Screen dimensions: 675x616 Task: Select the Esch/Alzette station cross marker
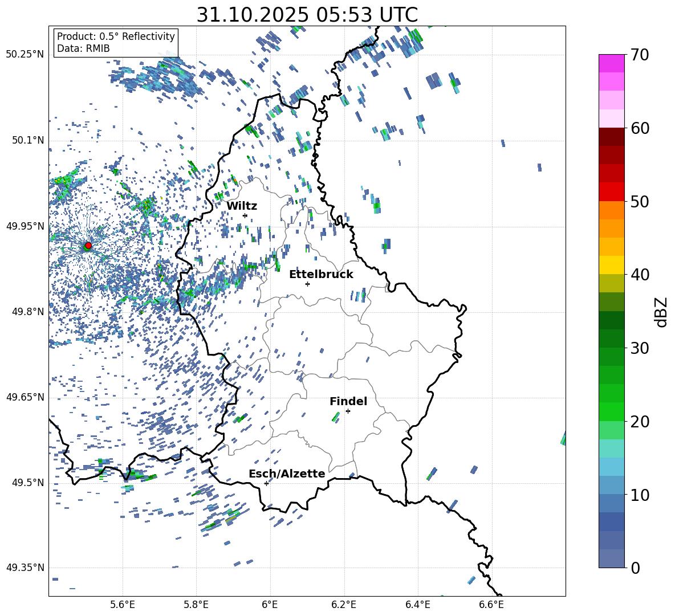[x=266, y=483]
